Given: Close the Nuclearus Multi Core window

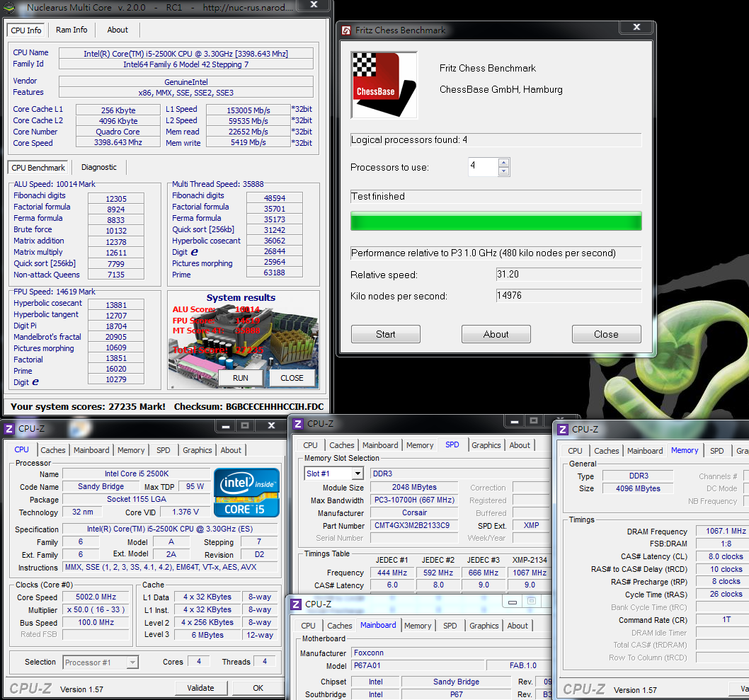Looking at the screenshot, I should tap(314, 5).
